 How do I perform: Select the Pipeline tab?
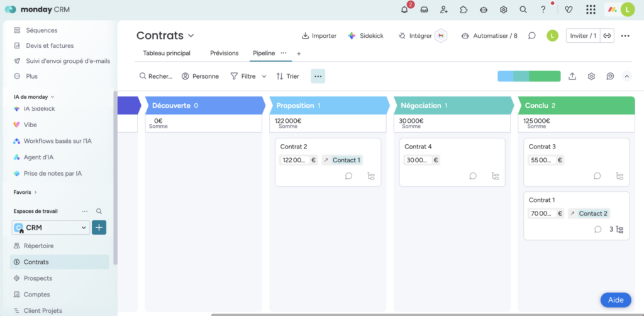[264, 53]
